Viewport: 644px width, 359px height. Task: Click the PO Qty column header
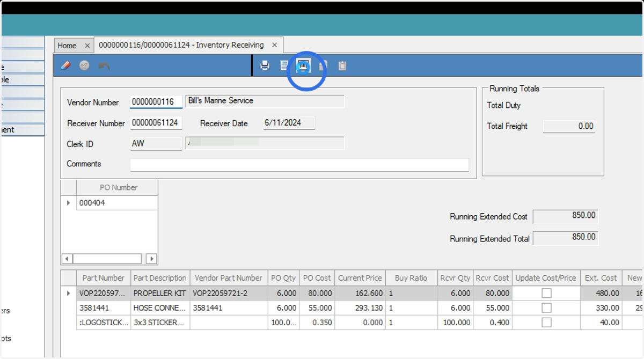(x=283, y=278)
